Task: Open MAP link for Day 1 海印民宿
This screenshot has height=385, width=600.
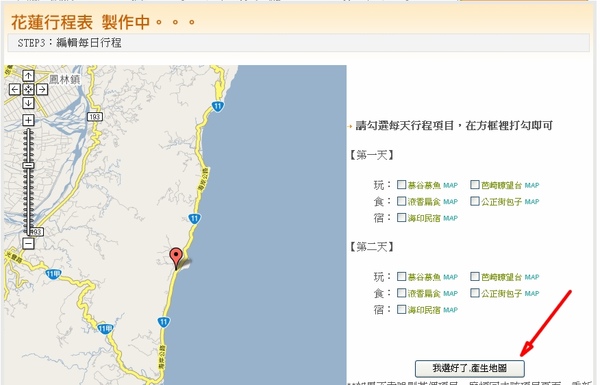Action: (450, 219)
